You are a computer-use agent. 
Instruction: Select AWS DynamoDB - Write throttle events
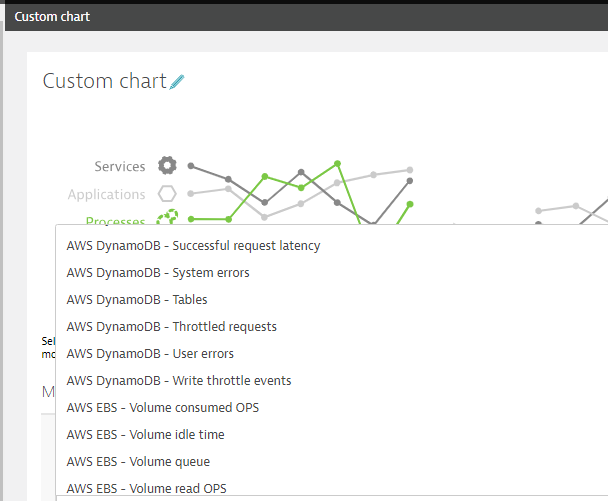(x=179, y=380)
